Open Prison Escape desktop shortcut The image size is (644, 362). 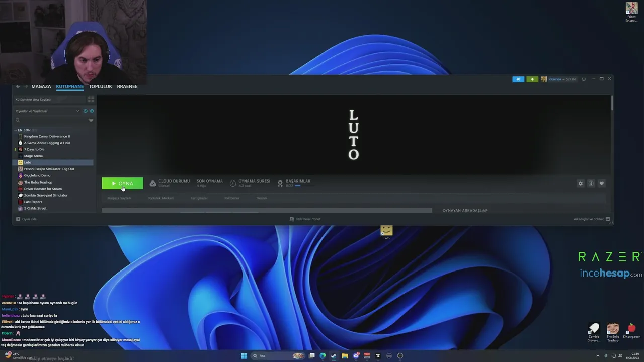coord(631,12)
